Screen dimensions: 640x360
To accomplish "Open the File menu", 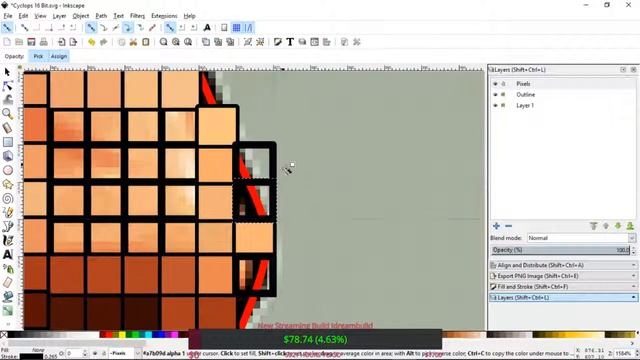I will coord(8,16).
